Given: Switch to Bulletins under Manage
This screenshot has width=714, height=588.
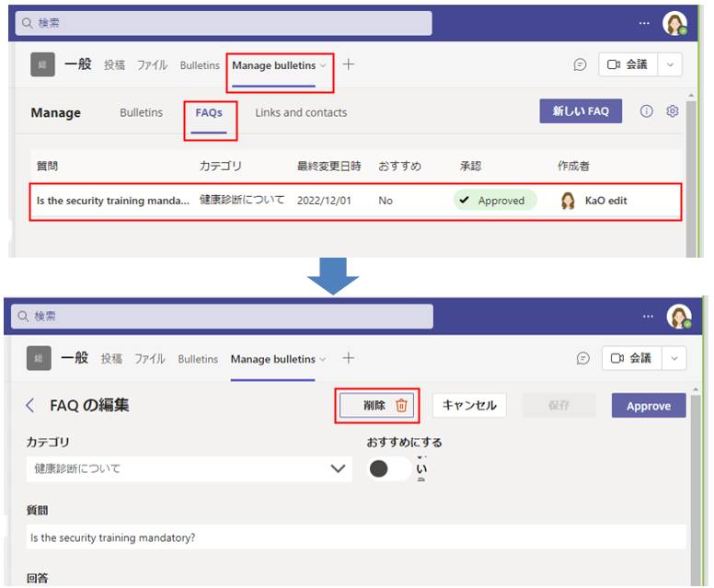Looking at the screenshot, I should pos(141,112).
